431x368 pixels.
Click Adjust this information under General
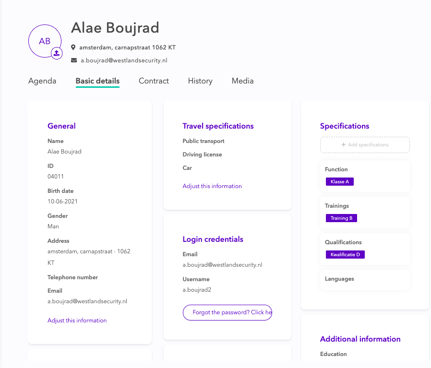pos(77,320)
